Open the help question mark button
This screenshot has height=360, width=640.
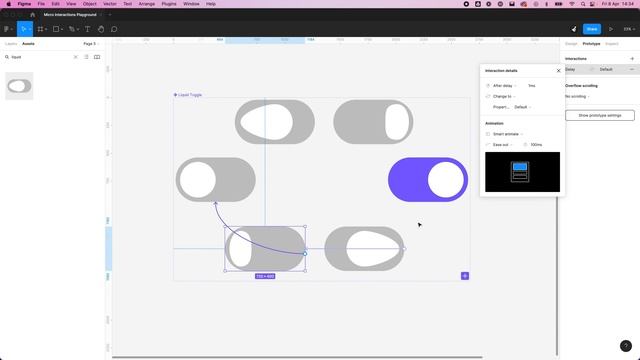click(626, 346)
